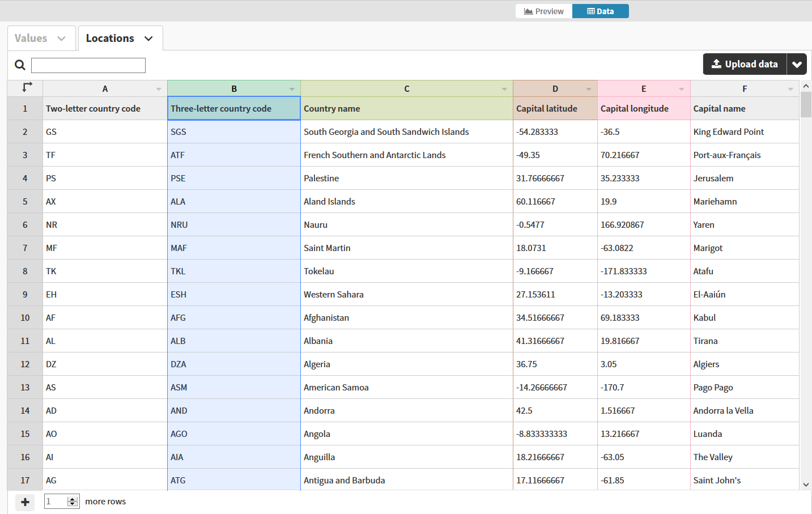Image resolution: width=812 pixels, height=514 pixels.
Task: Click the '-8.833333333' cell
Action: pyautogui.click(x=555, y=434)
